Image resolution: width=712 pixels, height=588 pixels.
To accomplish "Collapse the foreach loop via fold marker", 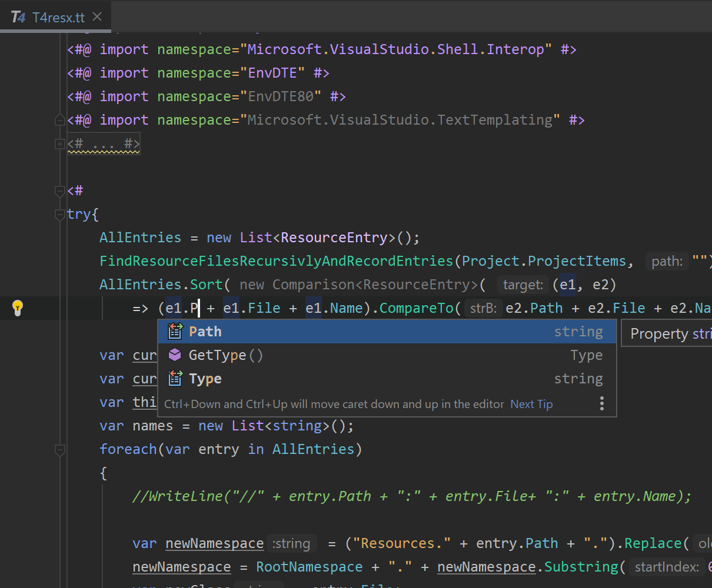I will point(59,450).
